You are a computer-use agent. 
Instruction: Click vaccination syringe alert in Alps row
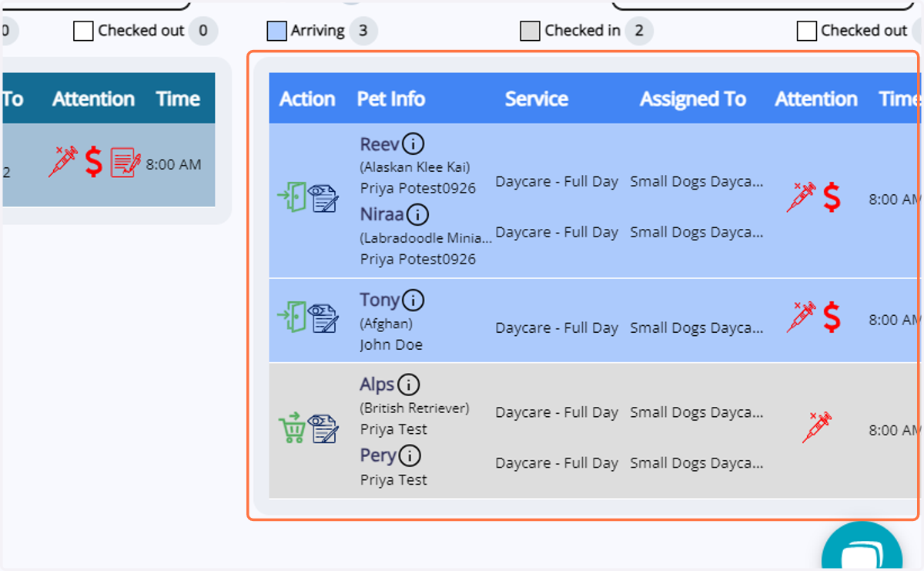click(x=817, y=428)
